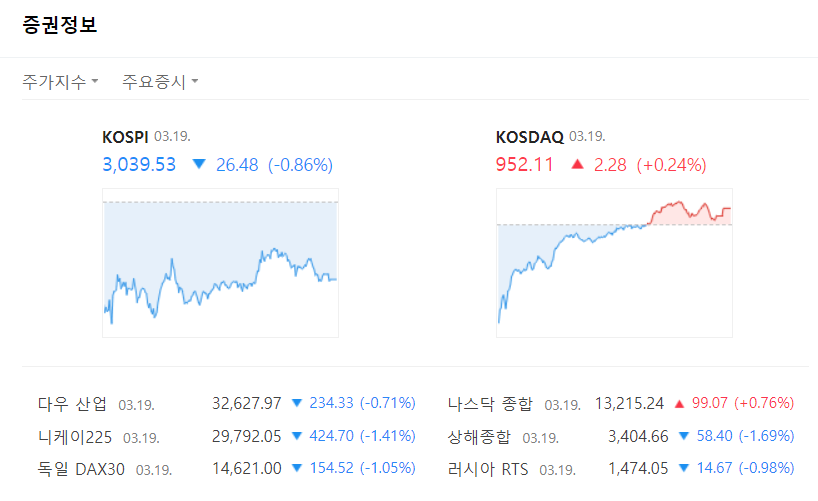Click date 03.19. in 러시아 RTS row
Image resolution: width=818 pixels, height=501 pixels.
(x=557, y=471)
